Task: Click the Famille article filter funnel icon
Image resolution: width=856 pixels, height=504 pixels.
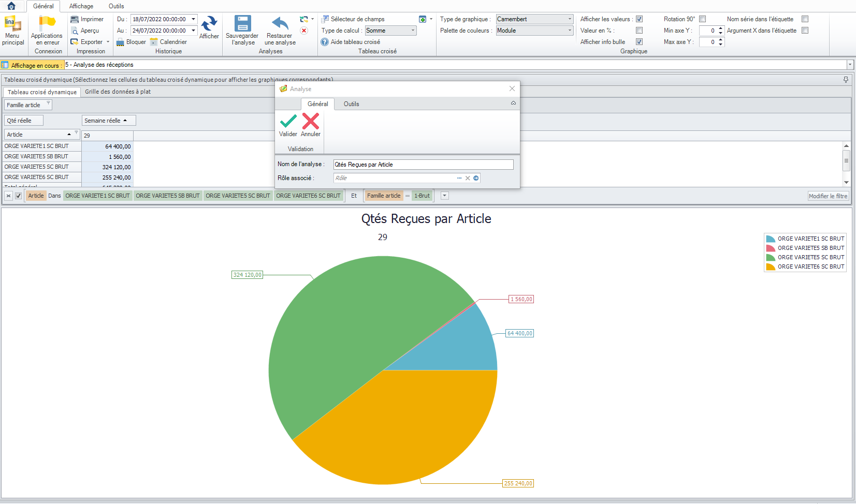Action: pos(49,103)
